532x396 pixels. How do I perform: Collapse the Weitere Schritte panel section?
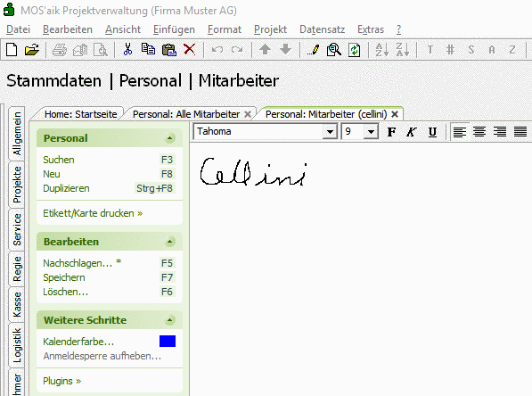[x=169, y=320]
